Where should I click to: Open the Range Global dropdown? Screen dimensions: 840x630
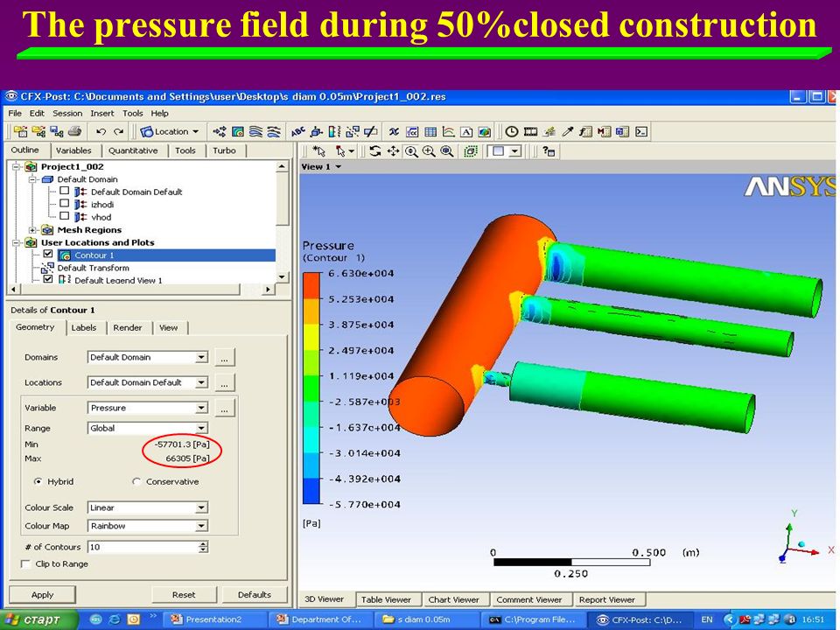click(148, 428)
